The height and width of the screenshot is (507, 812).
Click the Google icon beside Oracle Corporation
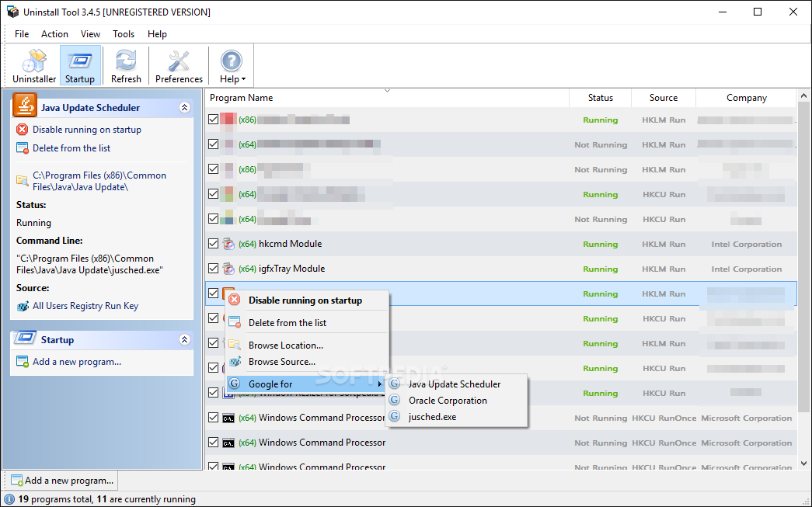click(x=396, y=400)
